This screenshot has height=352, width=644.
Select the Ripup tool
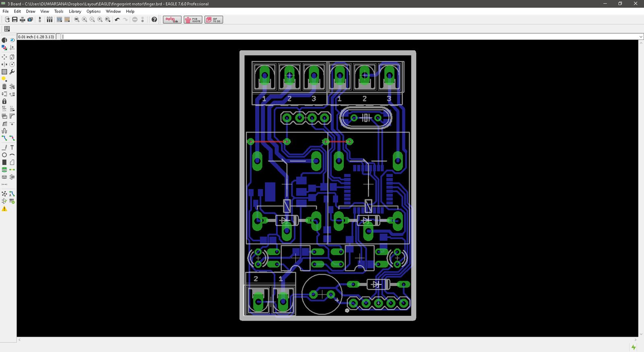[x=12, y=138]
